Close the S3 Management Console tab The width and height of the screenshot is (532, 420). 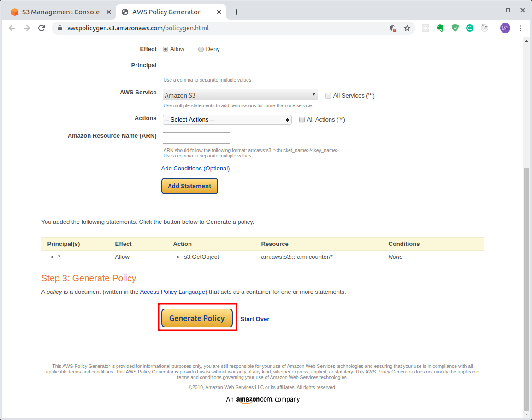[109, 12]
